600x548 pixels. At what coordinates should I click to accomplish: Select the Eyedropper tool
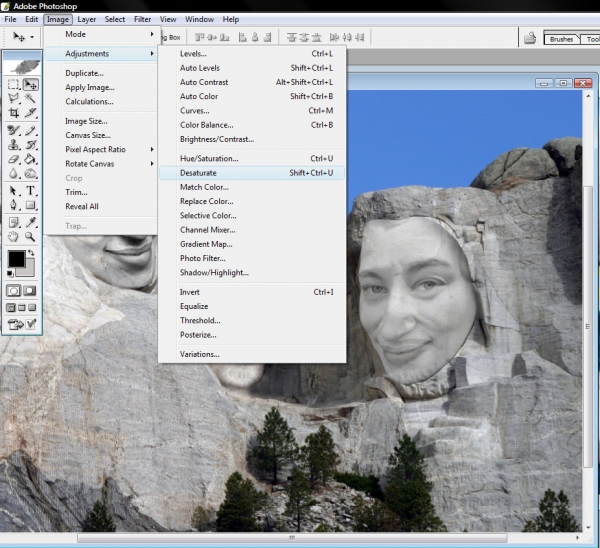coord(30,222)
